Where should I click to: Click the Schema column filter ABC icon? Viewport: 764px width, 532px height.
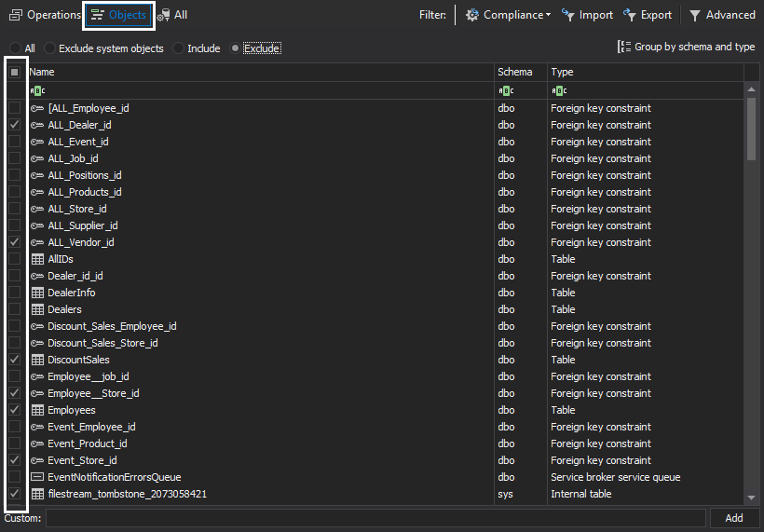[506, 90]
